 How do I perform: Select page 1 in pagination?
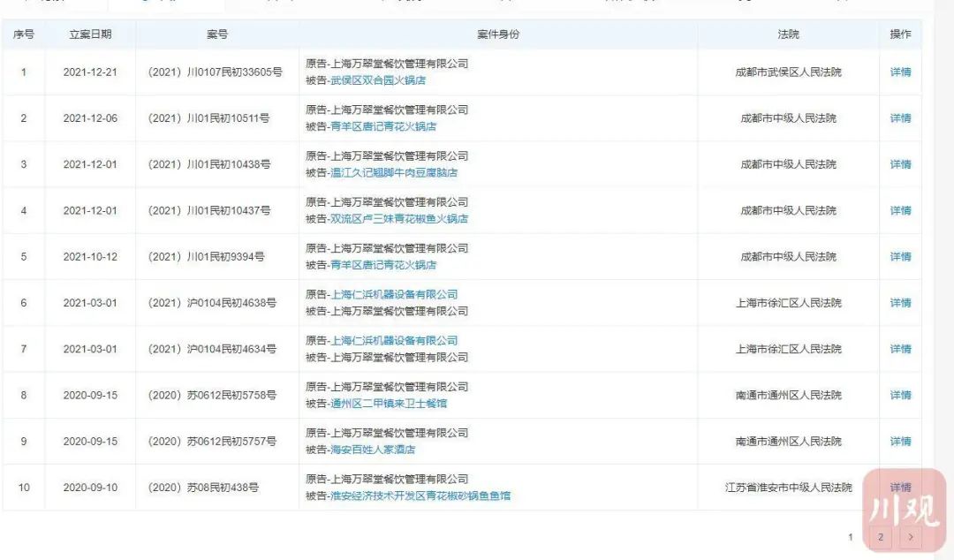pyautogui.click(x=851, y=537)
